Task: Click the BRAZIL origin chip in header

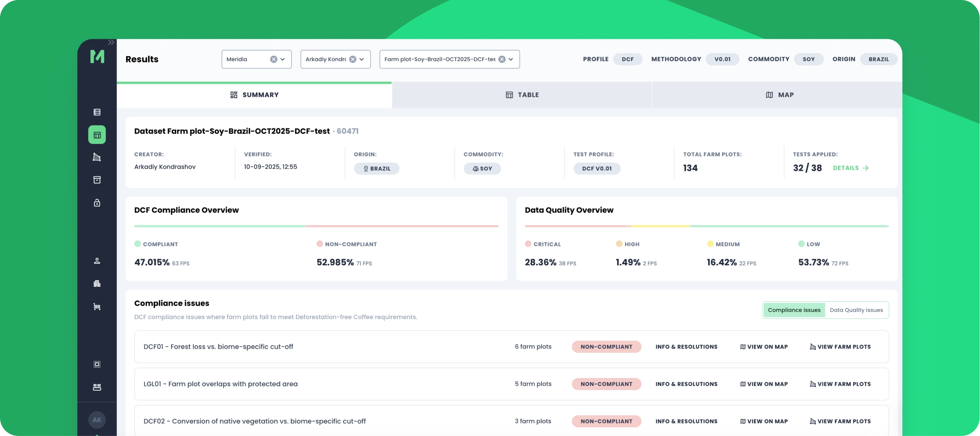Action: (x=878, y=59)
